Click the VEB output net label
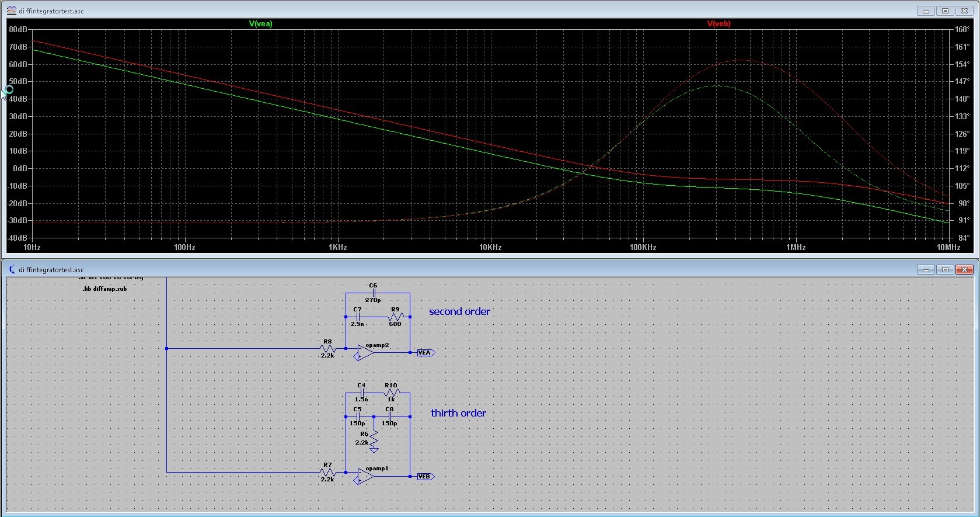Viewport: 980px width, 517px height. (x=425, y=476)
